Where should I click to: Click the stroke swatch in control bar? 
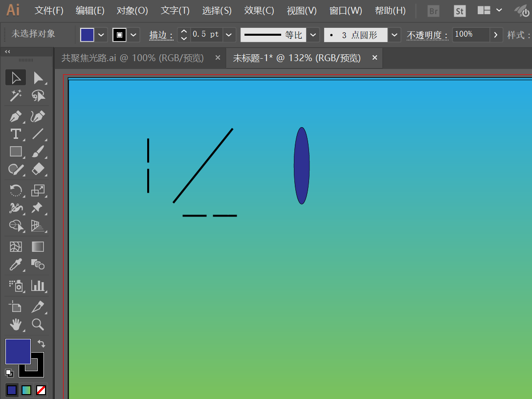click(119, 35)
